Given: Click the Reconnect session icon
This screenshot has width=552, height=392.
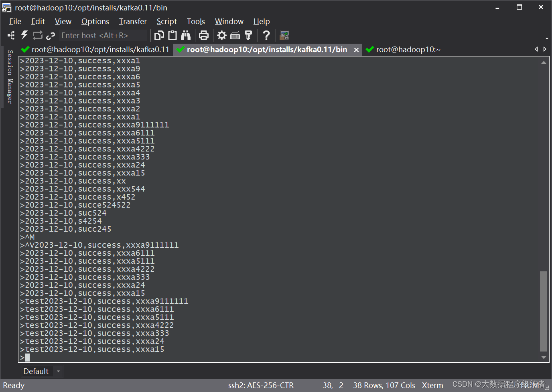Looking at the screenshot, I should click(x=37, y=35).
